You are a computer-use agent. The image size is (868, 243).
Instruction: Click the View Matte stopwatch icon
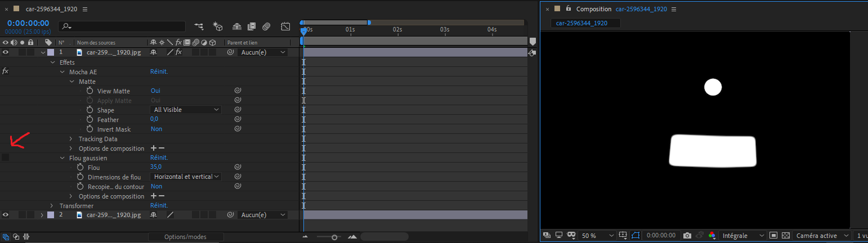point(90,91)
